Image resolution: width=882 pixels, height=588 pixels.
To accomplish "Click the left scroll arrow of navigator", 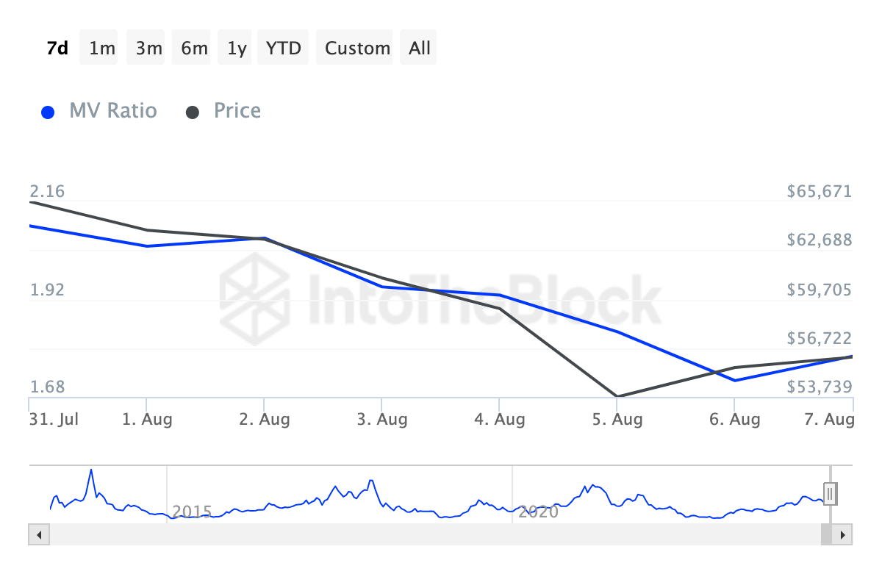I will [x=39, y=534].
